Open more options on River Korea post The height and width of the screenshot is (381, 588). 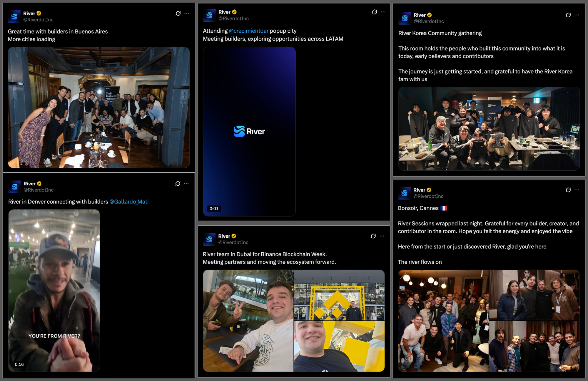(577, 15)
